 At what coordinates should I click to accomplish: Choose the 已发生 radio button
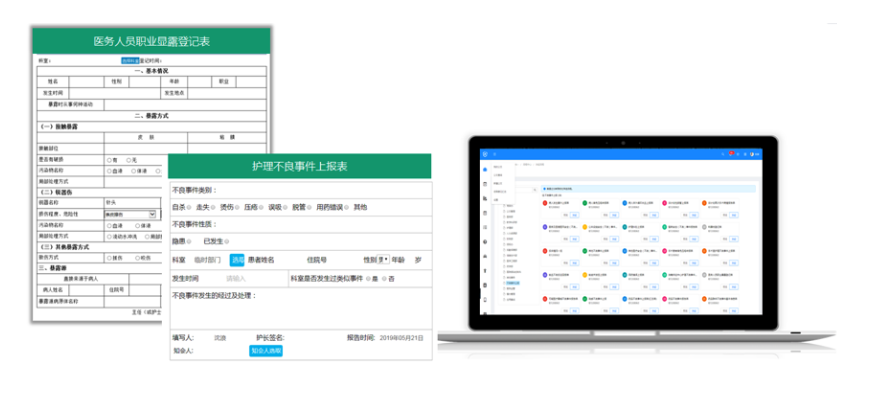click(227, 241)
